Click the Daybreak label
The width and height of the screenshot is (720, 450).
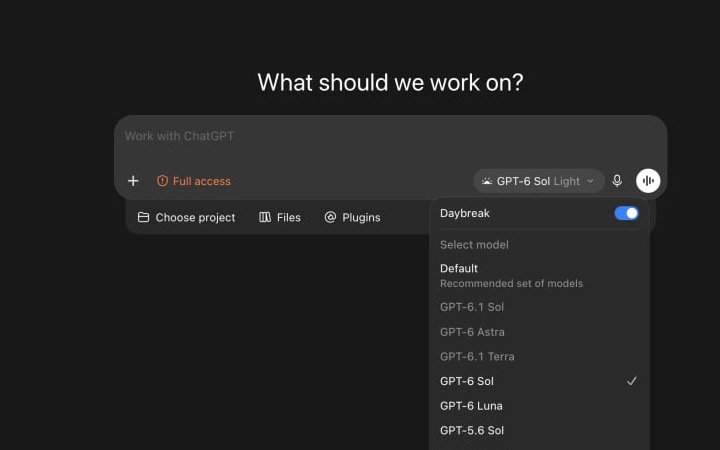coord(465,213)
